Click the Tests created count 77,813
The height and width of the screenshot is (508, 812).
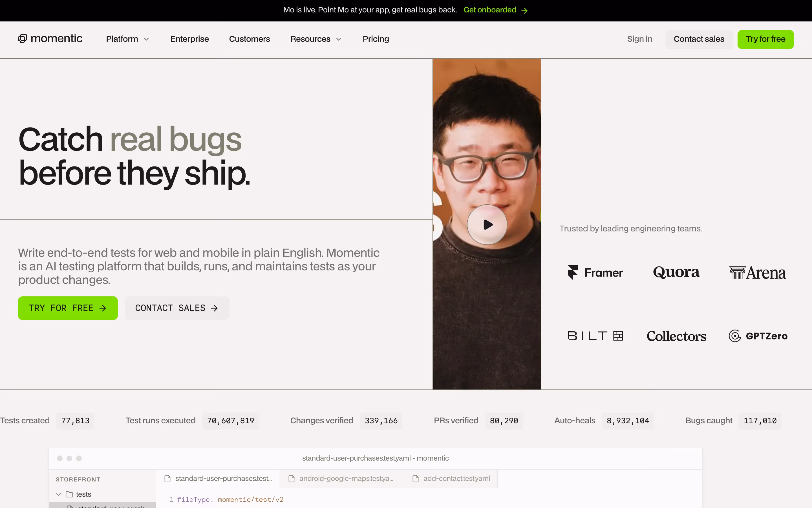point(75,421)
